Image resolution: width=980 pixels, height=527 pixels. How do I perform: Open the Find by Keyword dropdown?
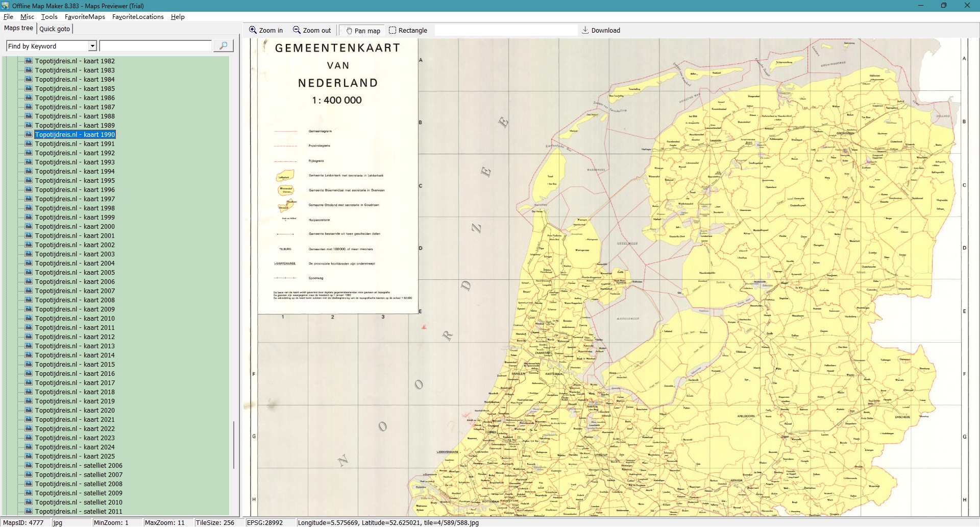92,46
